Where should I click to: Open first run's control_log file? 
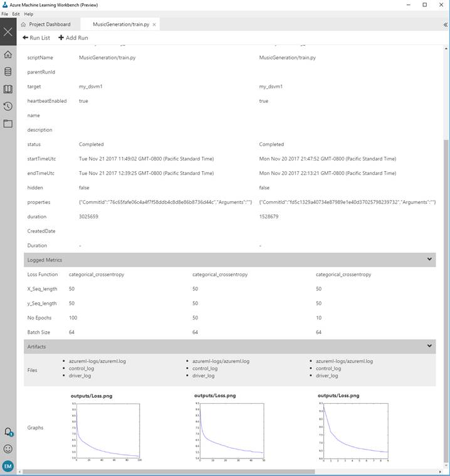tap(81, 369)
